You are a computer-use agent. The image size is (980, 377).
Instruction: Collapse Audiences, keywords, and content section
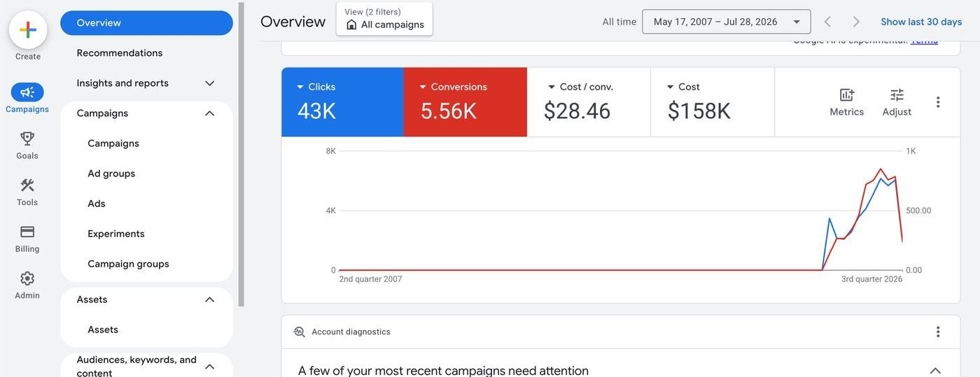pyautogui.click(x=209, y=366)
